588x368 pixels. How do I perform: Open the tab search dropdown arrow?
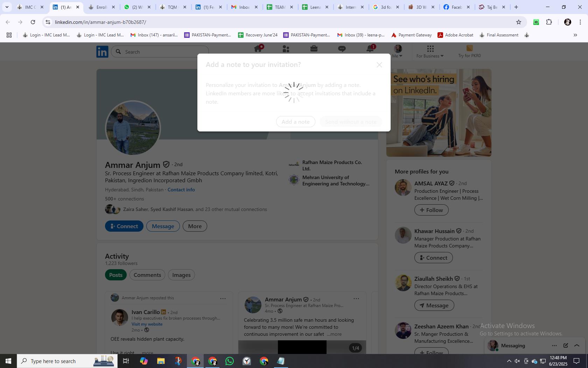pos(7,7)
